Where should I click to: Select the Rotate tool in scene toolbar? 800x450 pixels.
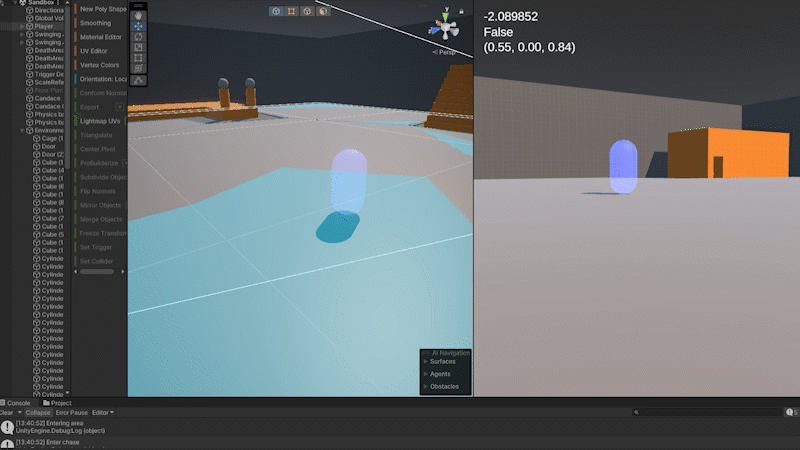(138, 37)
